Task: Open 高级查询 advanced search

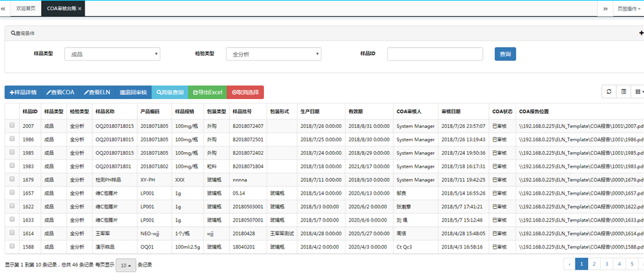Action: (170, 92)
